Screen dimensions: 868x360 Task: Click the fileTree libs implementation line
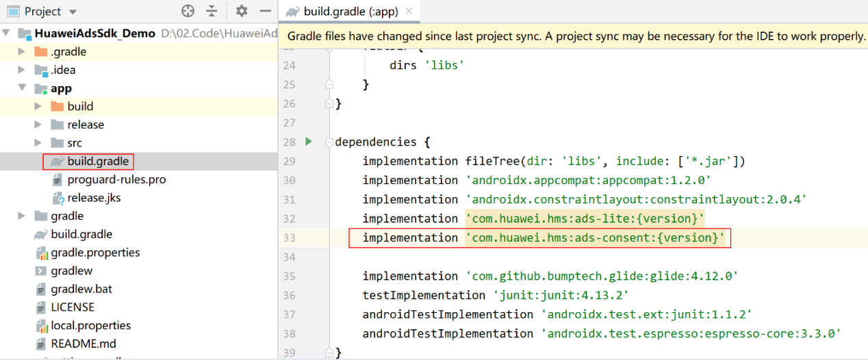(x=554, y=161)
